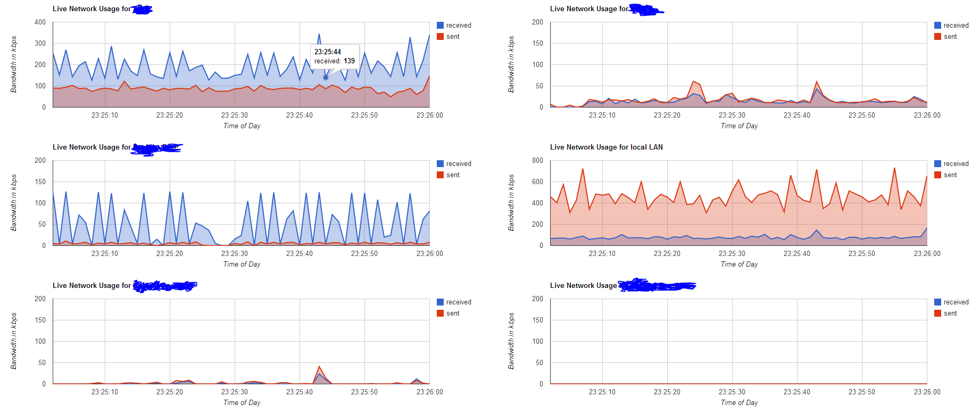980x413 pixels.
Task: Click '23:25:50' x-axis label under the 400 kbps chart
Action: (x=364, y=115)
